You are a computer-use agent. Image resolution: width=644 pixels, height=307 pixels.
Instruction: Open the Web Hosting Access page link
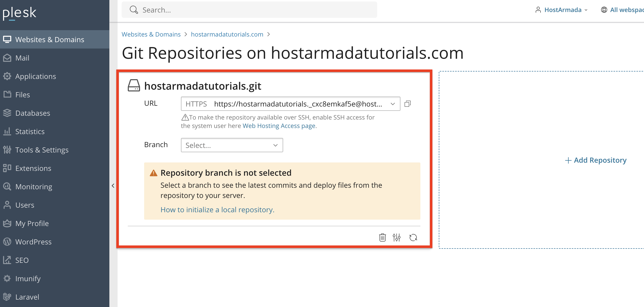point(279,126)
